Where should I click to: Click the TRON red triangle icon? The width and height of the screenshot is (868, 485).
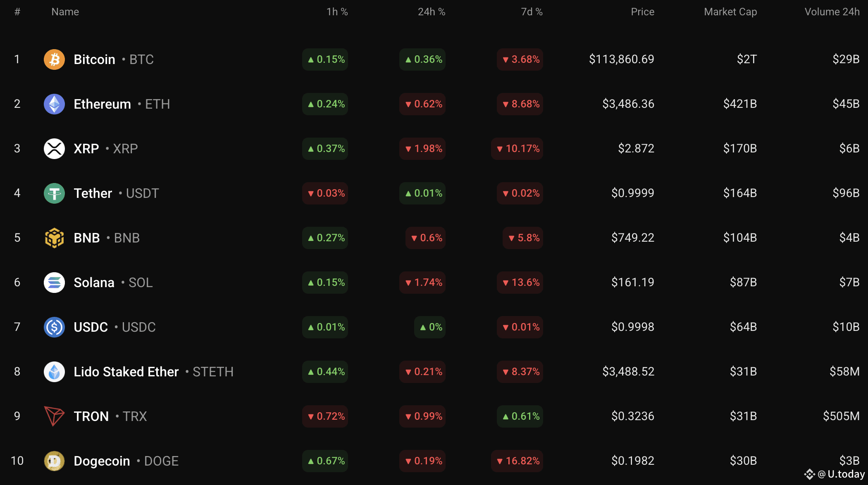54,416
